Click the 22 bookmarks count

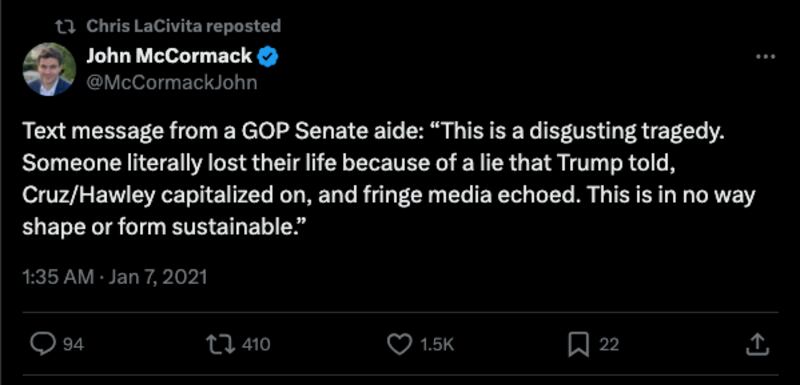[x=609, y=345]
